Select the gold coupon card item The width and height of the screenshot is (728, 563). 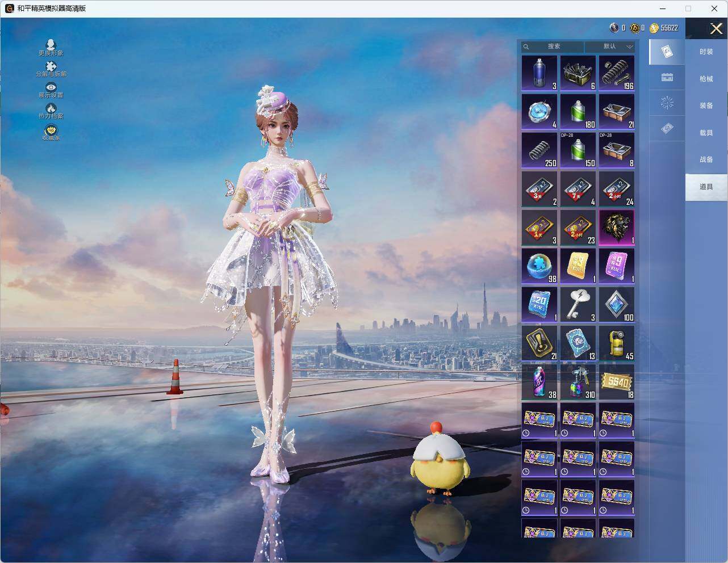coord(578,266)
